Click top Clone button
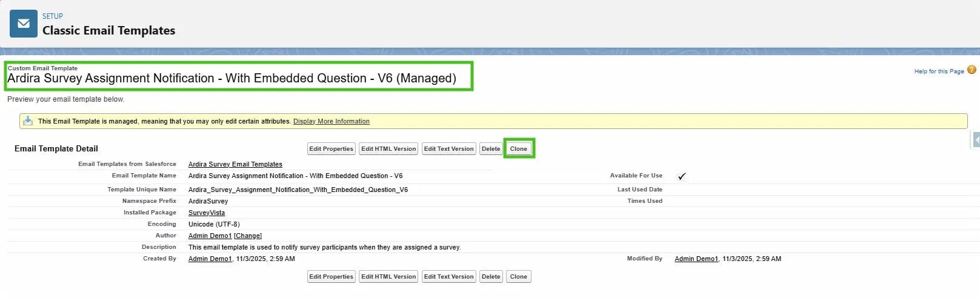 pos(519,149)
